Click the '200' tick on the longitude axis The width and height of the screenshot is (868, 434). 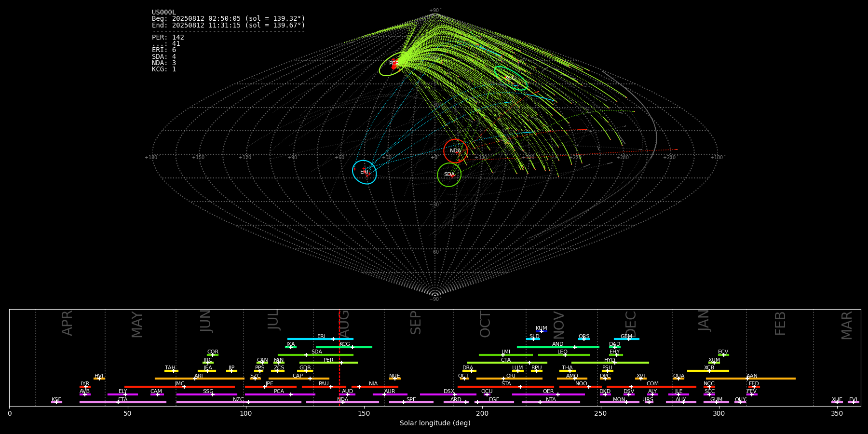pyautogui.click(x=482, y=413)
